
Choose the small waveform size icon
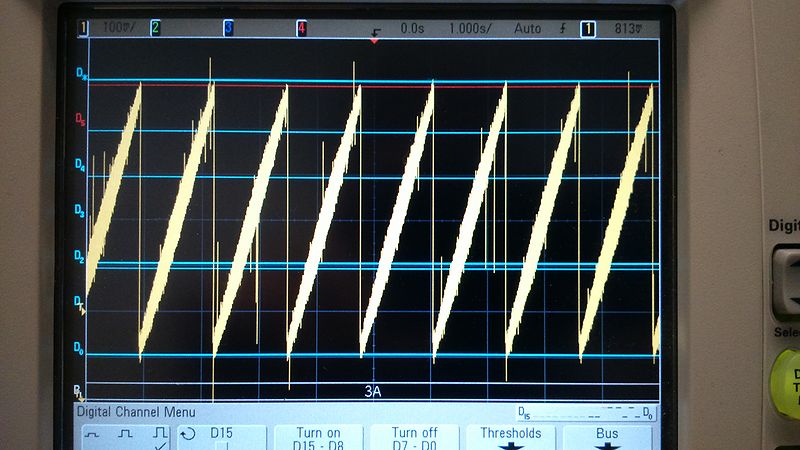point(92,435)
